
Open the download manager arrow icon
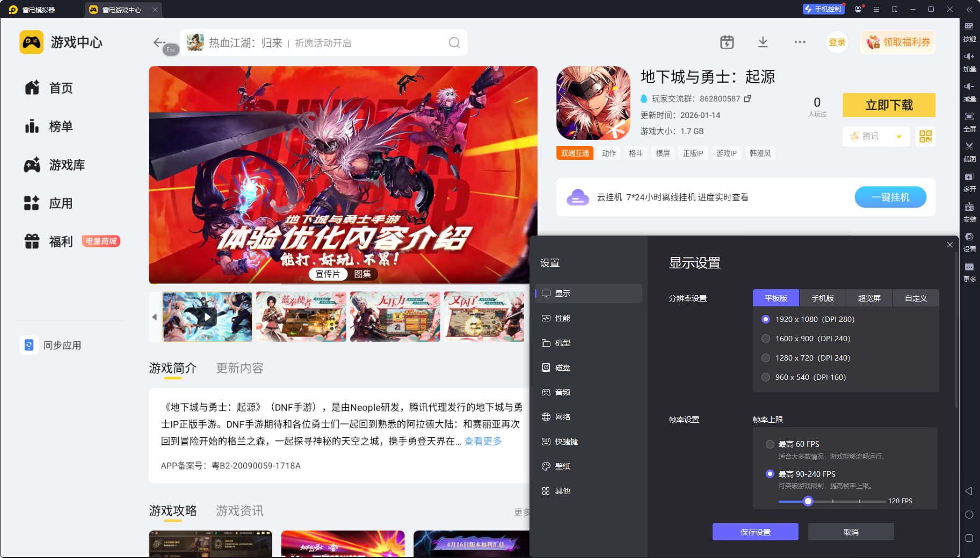tap(763, 42)
